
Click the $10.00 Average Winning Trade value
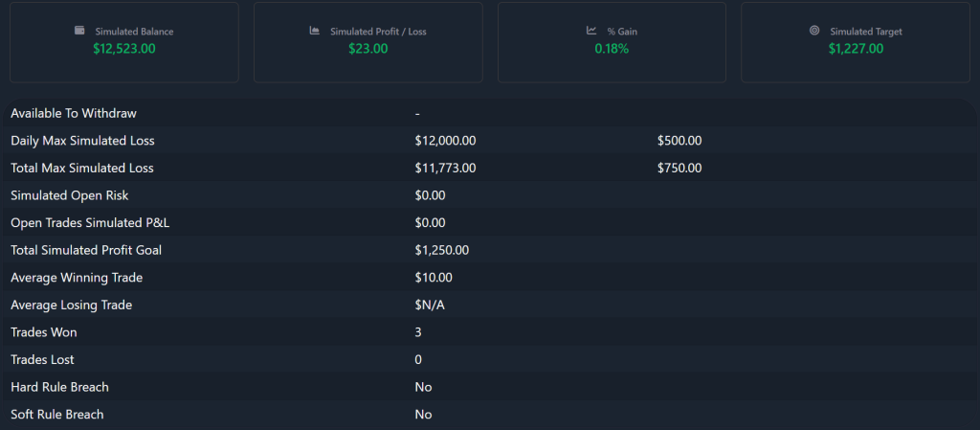click(x=434, y=278)
